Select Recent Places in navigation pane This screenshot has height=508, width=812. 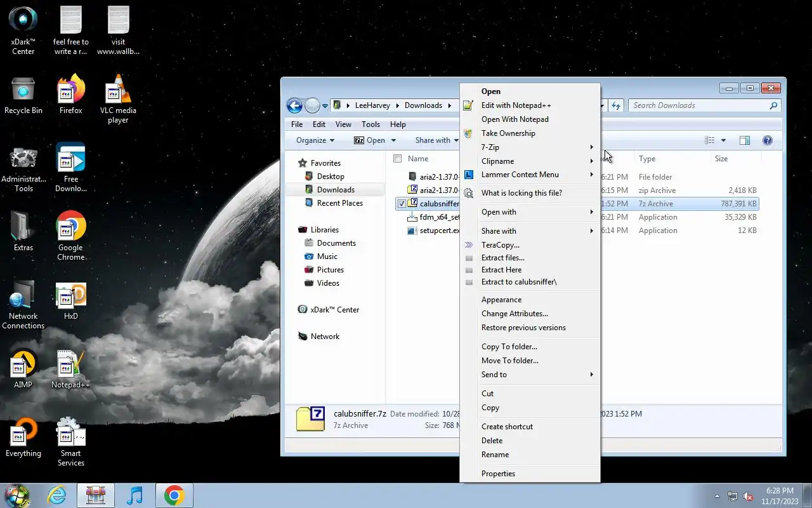coord(339,203)
